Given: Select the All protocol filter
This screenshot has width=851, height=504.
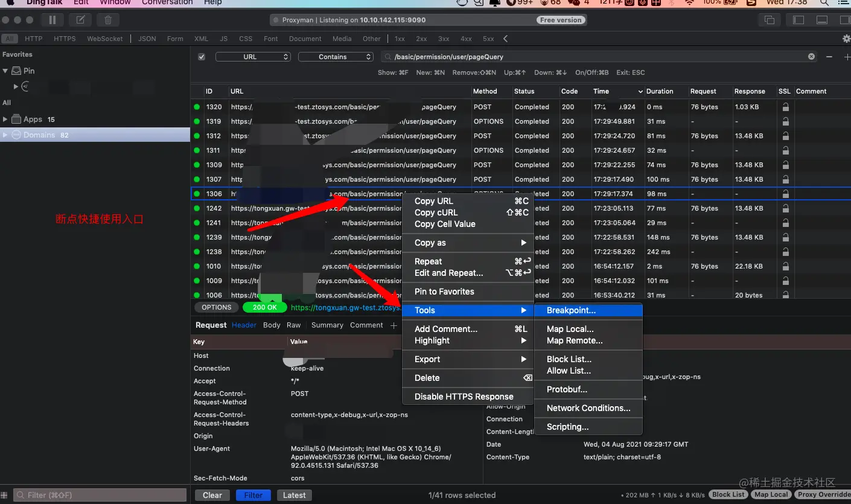Looking at the screenshot, I should [10, 39].
